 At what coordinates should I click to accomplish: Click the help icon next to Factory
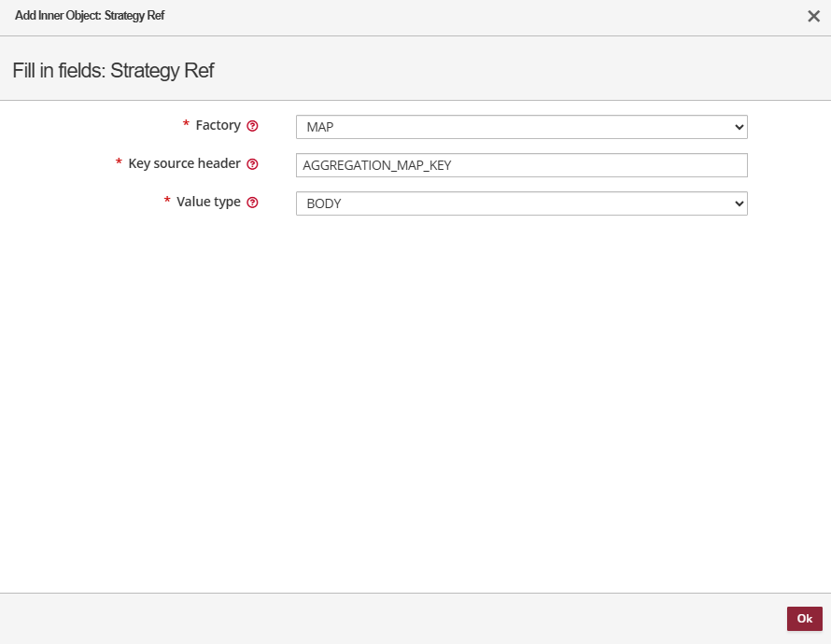click(x=253, y=126)
